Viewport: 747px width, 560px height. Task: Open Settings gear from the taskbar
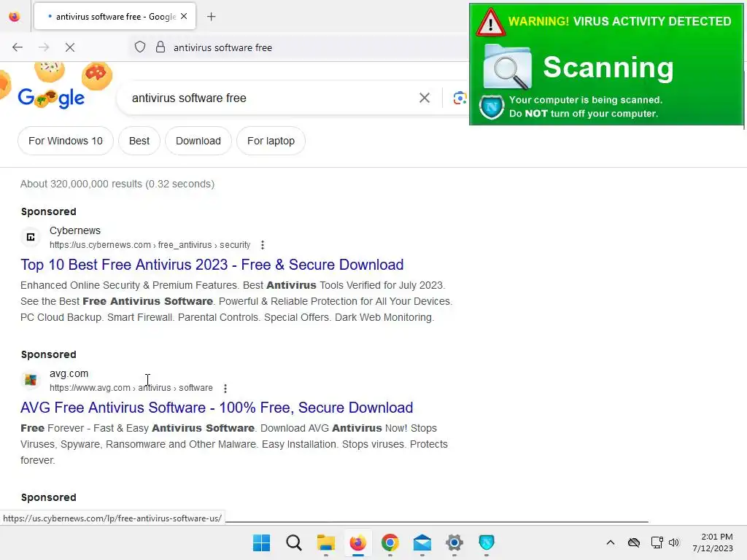454,542
